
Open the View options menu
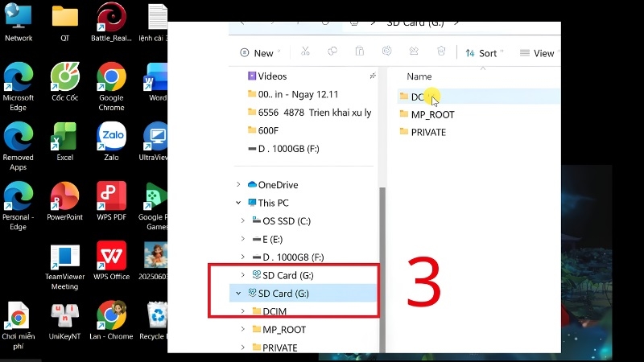point(539,53)
